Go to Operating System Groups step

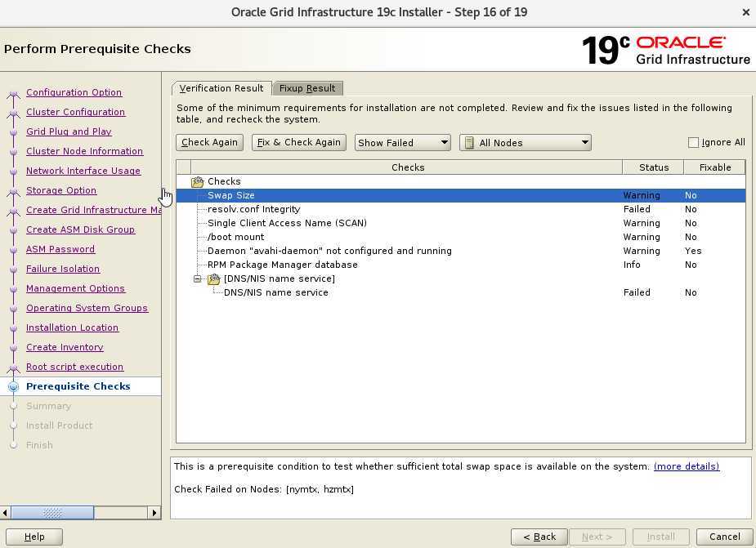tap(87, 308)
